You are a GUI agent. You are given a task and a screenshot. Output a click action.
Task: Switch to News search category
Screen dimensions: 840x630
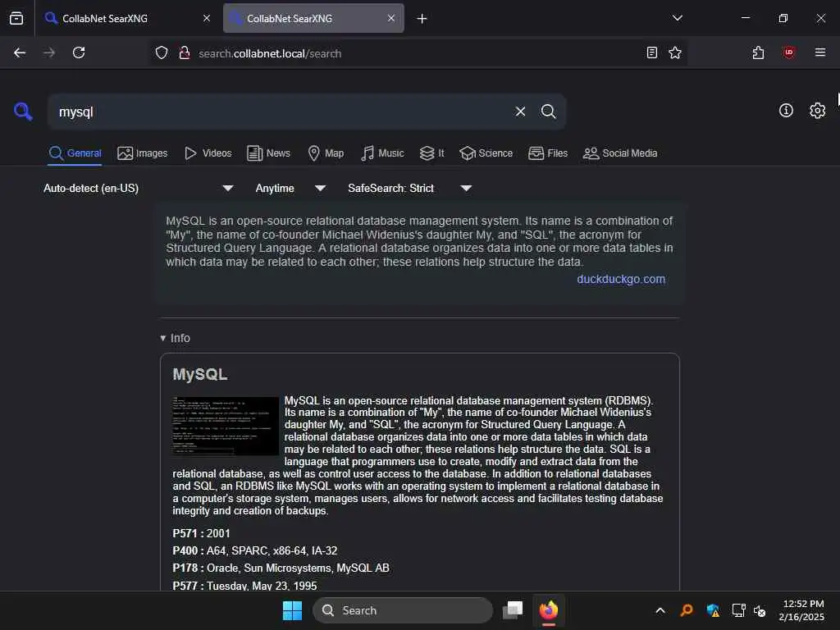268,153
